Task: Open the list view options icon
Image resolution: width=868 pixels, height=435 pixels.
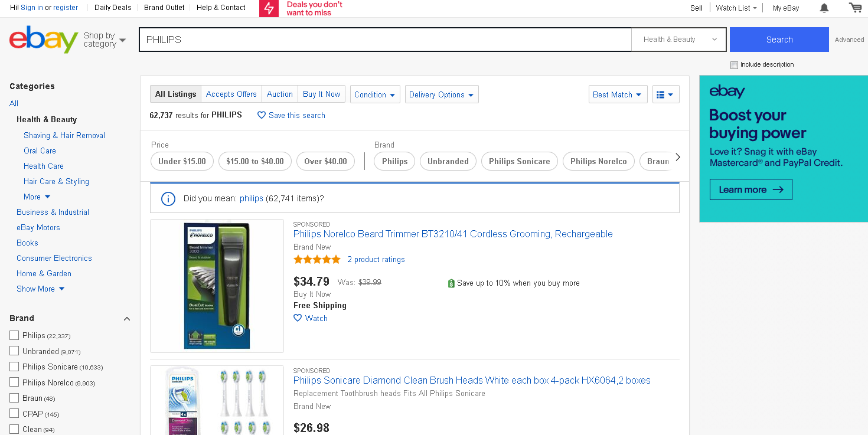Action: (665, 94)
